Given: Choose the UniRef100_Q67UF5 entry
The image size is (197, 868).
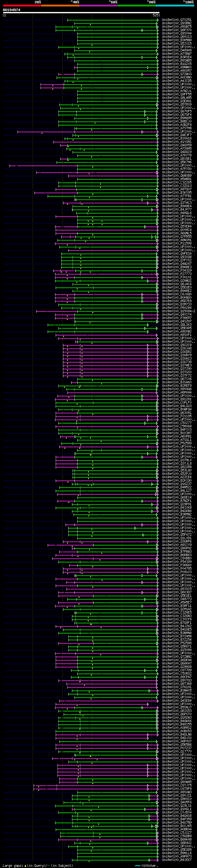Looking at the screenshot, I should (176, 111).
